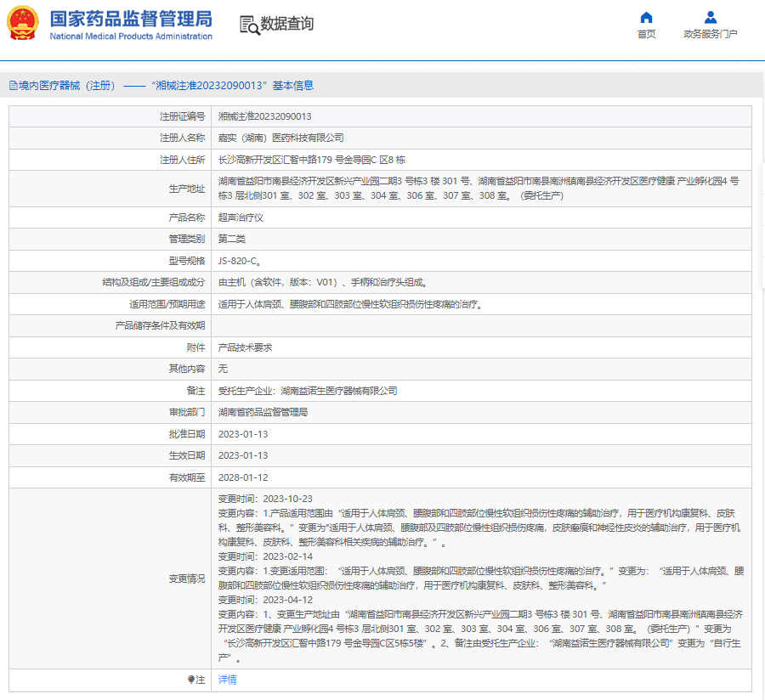Select the 2023-01-13 date in 批准日期 row

pos(243,434)
